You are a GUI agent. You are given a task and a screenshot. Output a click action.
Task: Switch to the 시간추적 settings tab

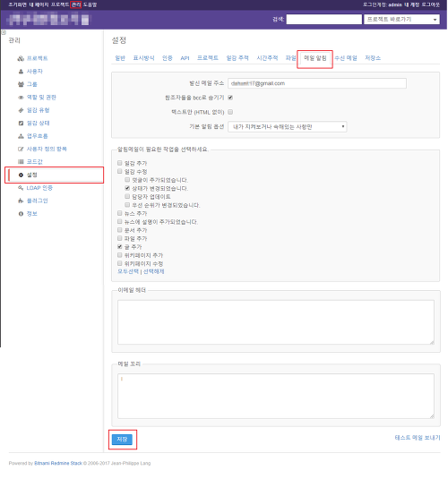267,58
